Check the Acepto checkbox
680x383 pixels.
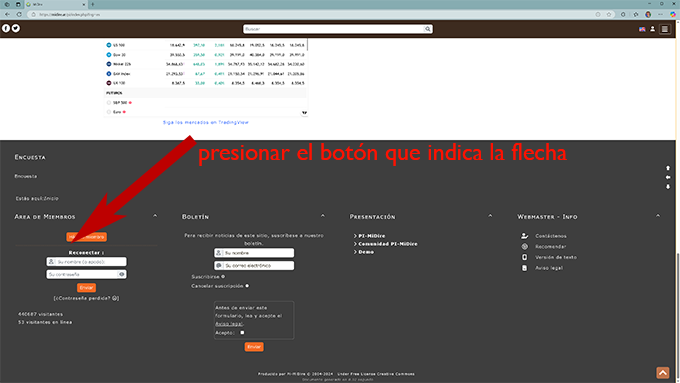point(242,333)
